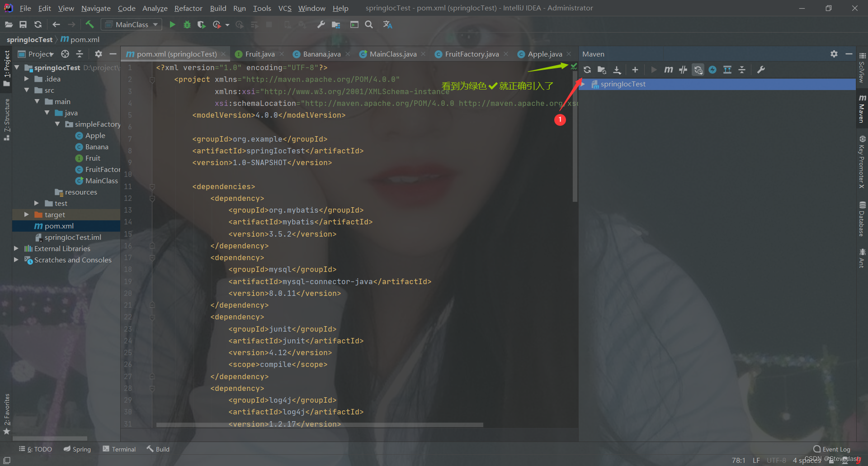The height and width of the screenshot is (466, 868).
Task: Open the MainClass run configuration dropdown
Action: (131, 24)
